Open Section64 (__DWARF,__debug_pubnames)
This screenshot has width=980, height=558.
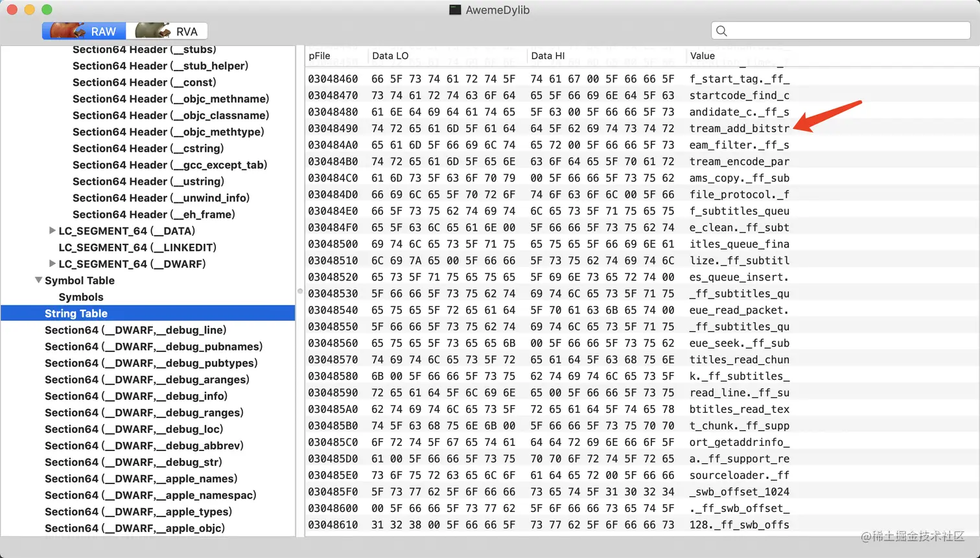[154, 346]
